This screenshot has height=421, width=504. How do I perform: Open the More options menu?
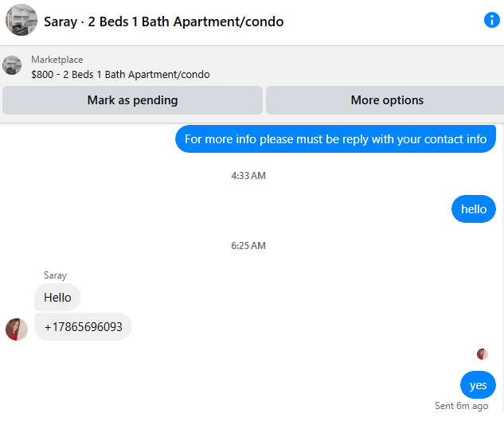click(x=387, y=100)
